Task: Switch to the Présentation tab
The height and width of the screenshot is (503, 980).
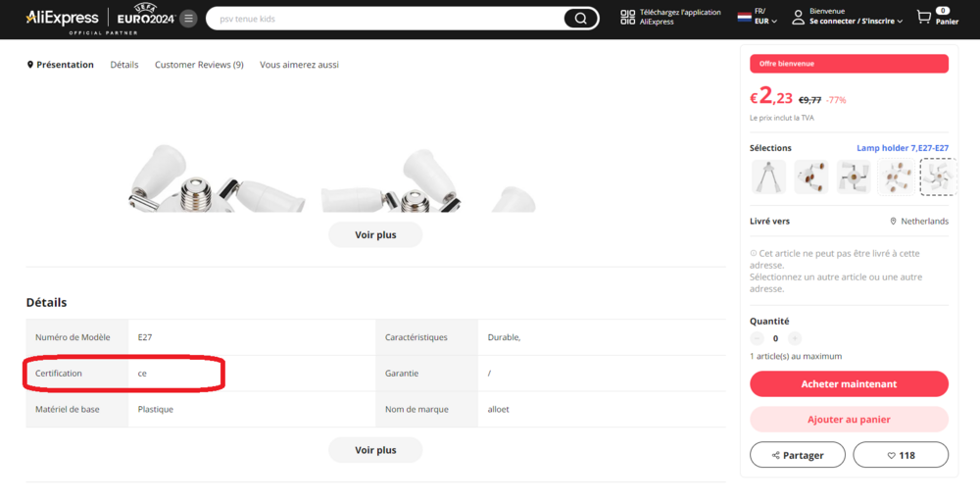Action: (x=60, y=65)
